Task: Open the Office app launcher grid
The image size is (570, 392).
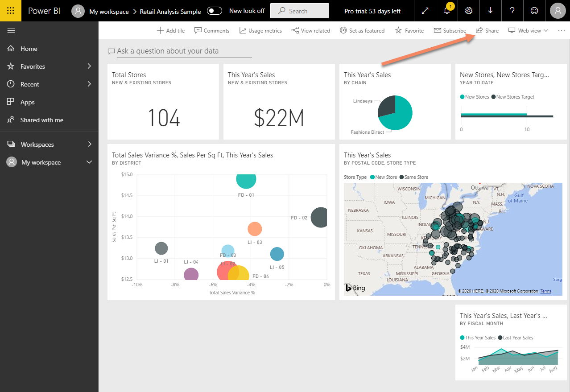Action: click(x=10, y=10)
